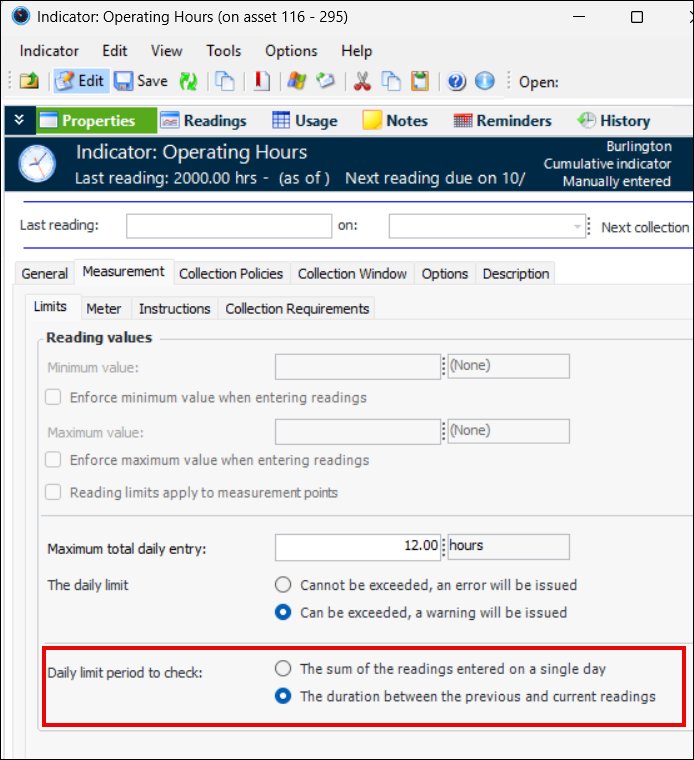This screenshot has width=694, height=760.
Task: Open the History view
Action: [x=614, y=120]
